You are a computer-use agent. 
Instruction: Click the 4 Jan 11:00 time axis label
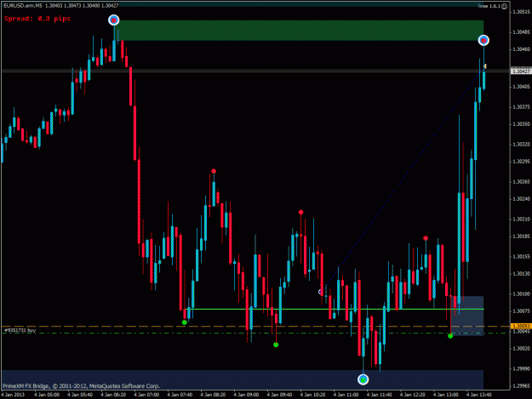(x=346, y=395)
